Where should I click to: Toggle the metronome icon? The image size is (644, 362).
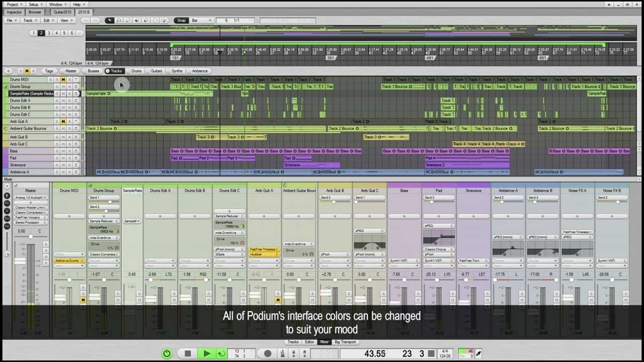click(x=282, y=353)
